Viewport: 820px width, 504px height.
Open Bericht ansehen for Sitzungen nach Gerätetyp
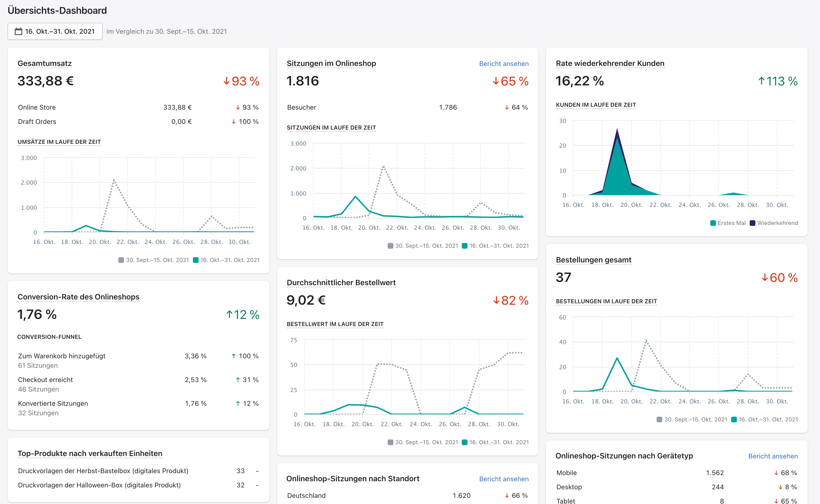pyautogui.click(x=773, y=456)
